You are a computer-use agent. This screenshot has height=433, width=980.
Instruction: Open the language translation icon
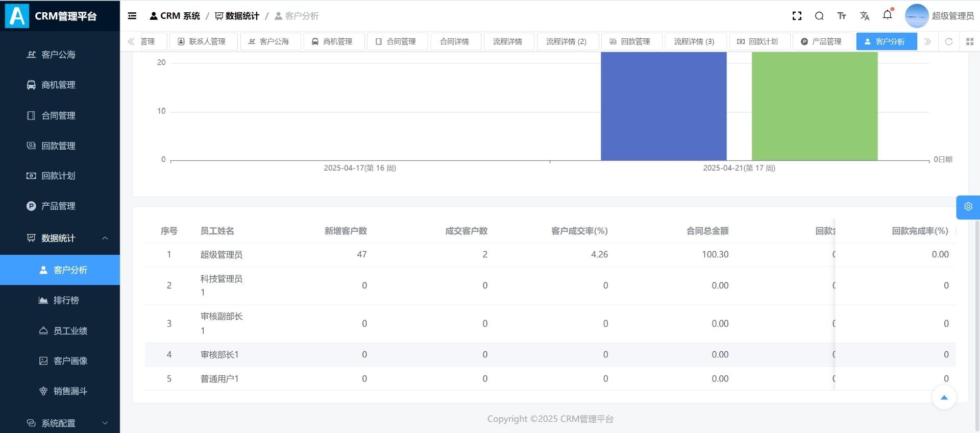coord(864,16)
